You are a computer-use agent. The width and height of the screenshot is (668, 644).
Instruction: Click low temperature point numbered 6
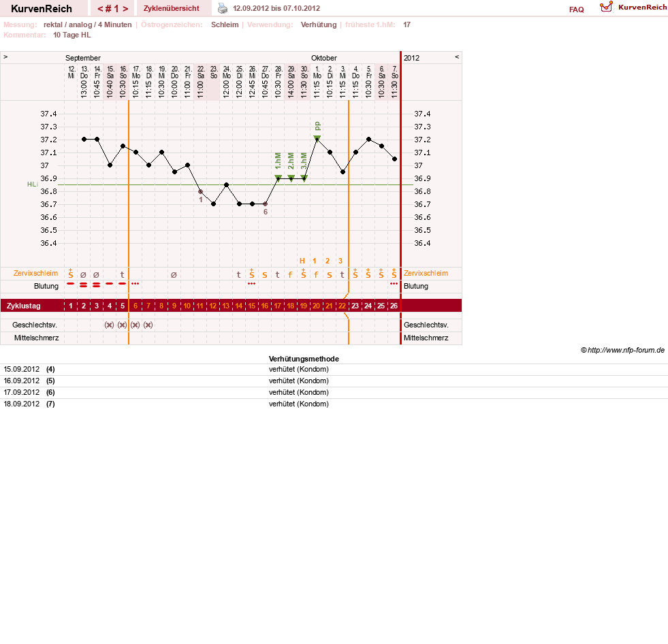tap(265, 204)
